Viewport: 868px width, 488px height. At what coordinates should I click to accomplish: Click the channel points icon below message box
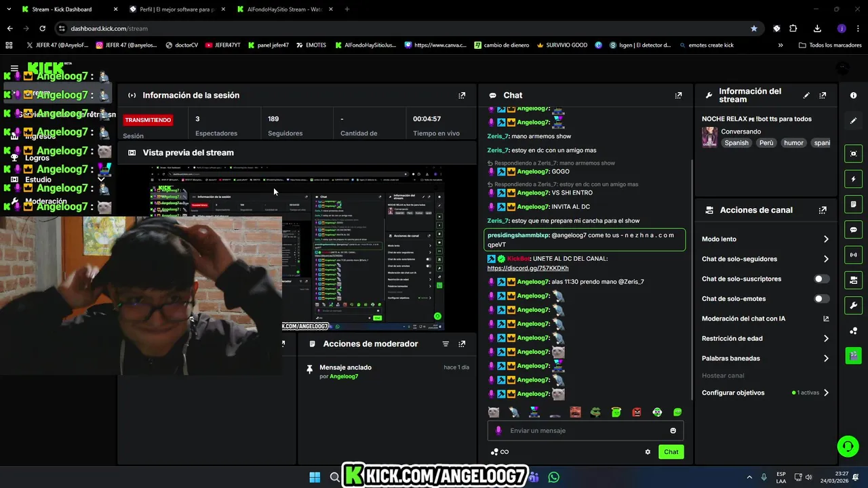[x=495, y=452]
